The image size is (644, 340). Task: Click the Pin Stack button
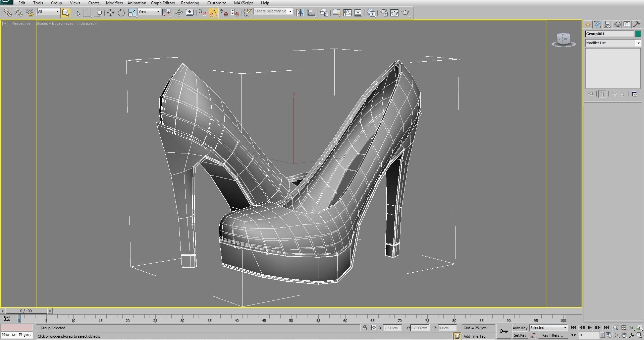point(590,94)
